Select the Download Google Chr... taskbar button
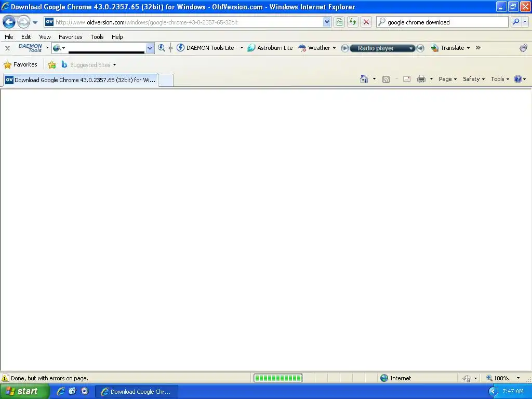Viewport: 532px width, 399px height. click(x=137, y=392)
